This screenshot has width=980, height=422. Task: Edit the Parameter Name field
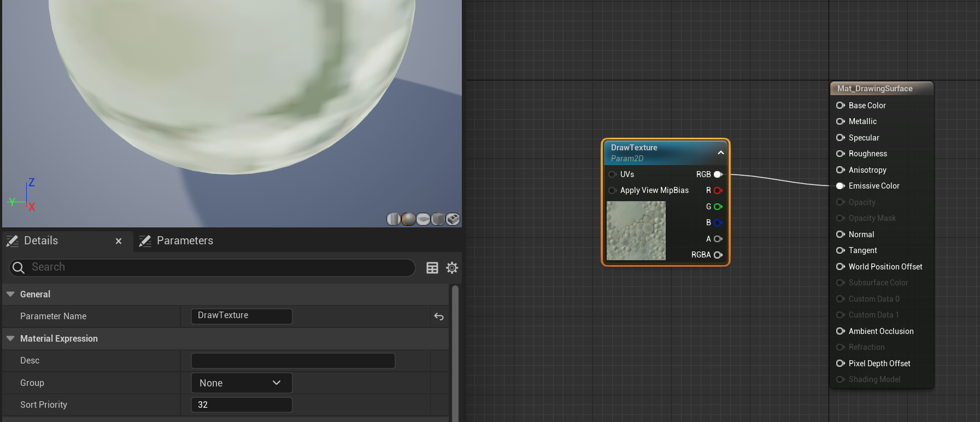tap(242, 316)
